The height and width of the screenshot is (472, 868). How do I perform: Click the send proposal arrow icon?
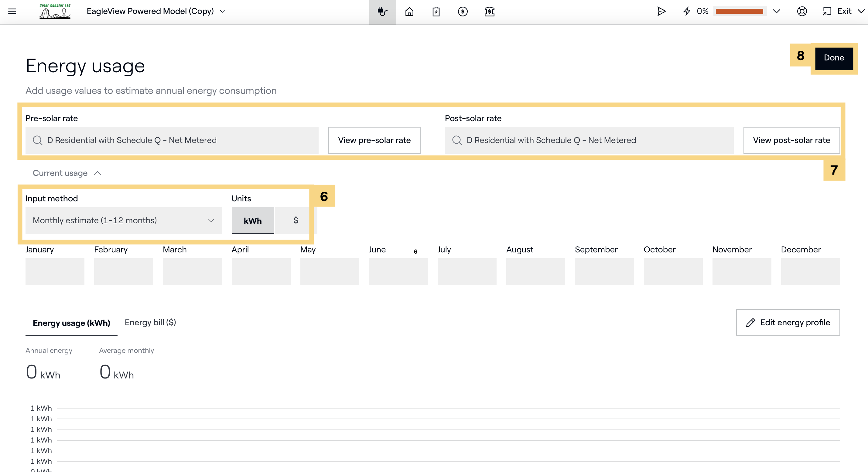(x=661, y=12)
